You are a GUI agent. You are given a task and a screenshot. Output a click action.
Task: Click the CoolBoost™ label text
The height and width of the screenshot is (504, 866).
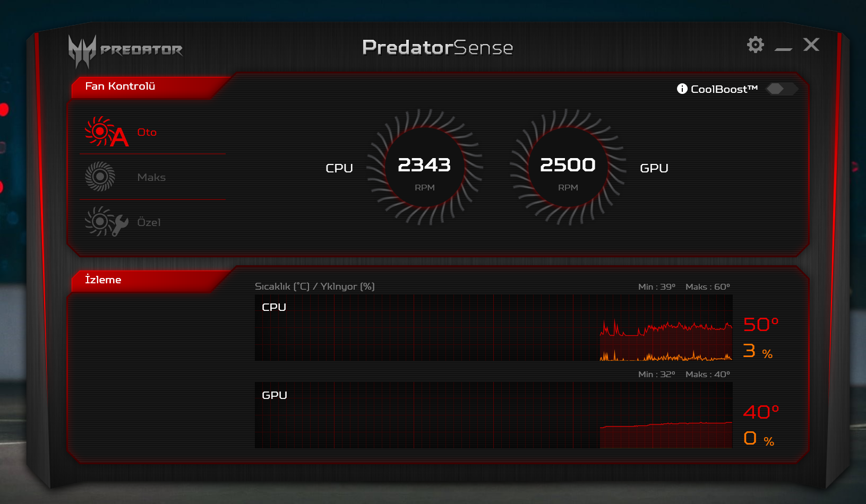pyautogui.click(x=724, y=89)
